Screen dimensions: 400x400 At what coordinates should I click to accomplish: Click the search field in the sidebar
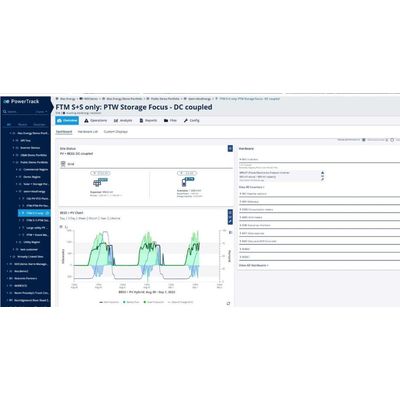(25, 112)
